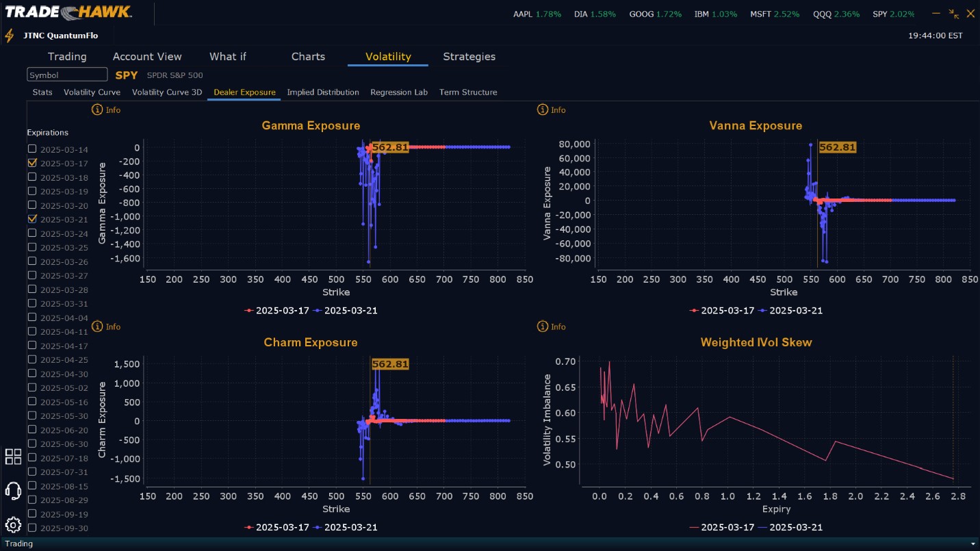Toggle 2025-03-17 series in Charm Exposure legend
980x551 pixels.
click(x=276, y=528)
